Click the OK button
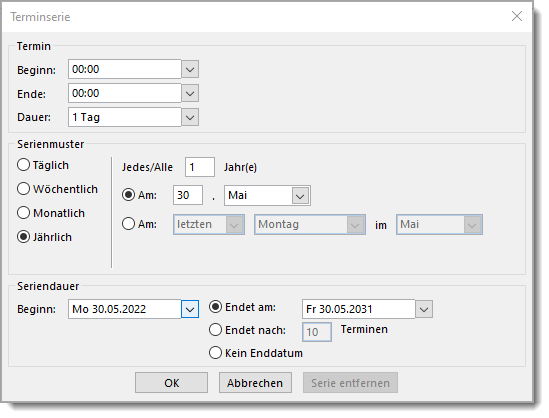Screen dimensions: 549x418 point(172,383)
